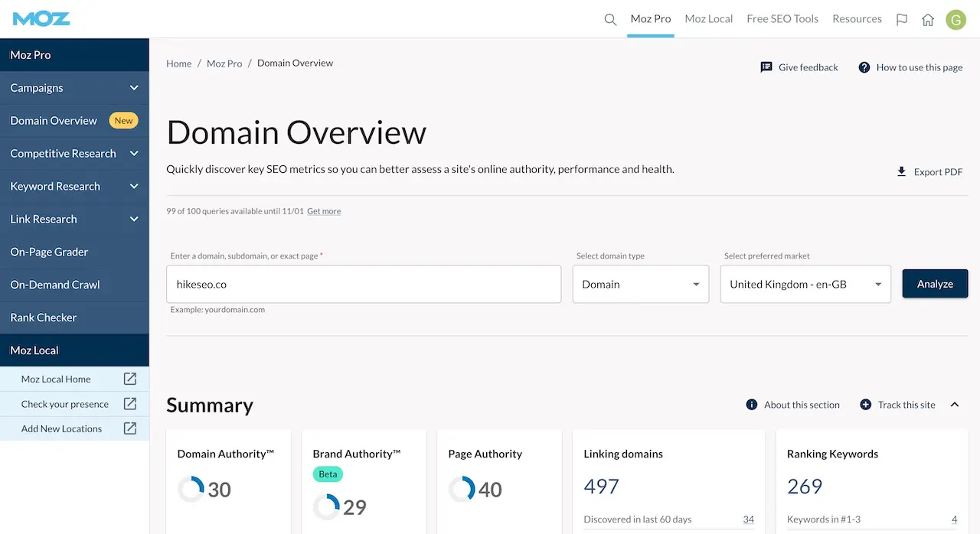This screenshot has height=534, width=980.
Task: Click the Domain Authority donut chart
Action: click(x=191, y=490)
